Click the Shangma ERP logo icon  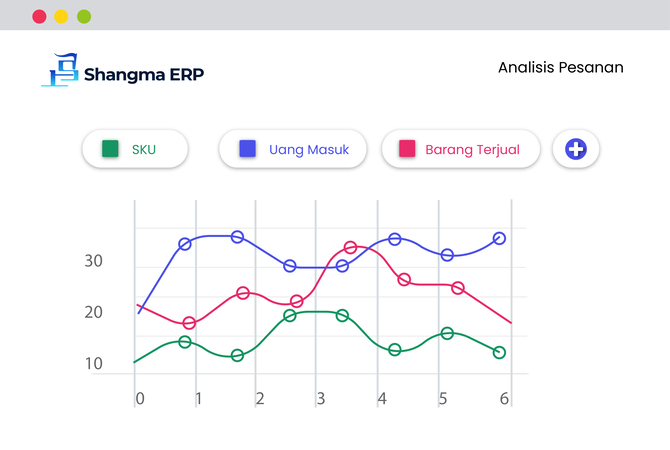(60, 71)
